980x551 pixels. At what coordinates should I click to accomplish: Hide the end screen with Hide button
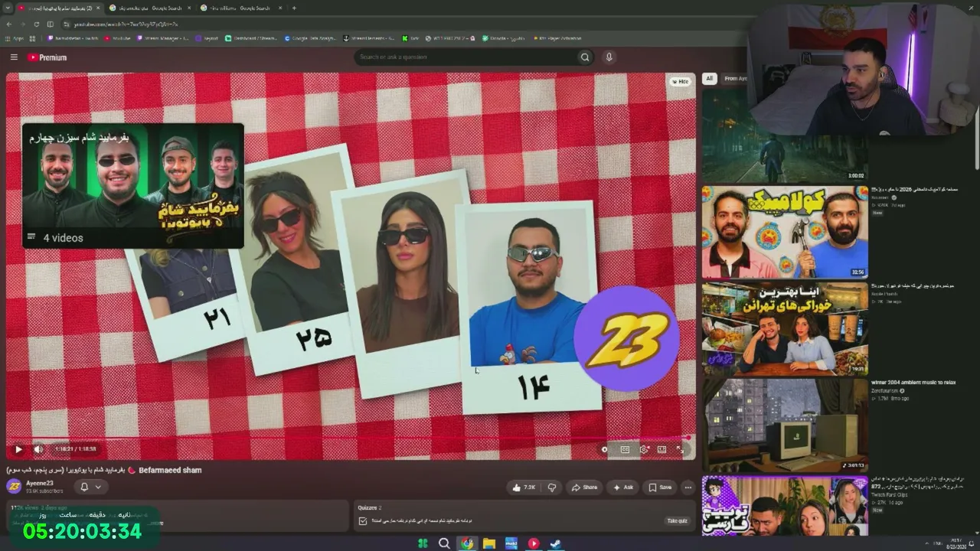pos(680,81)
